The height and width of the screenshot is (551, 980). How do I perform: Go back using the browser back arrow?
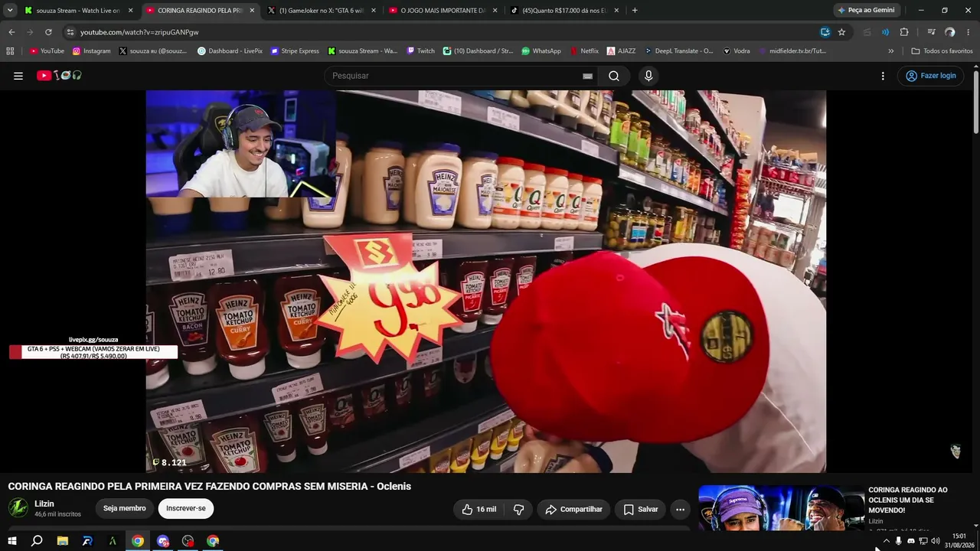(11, 32)
